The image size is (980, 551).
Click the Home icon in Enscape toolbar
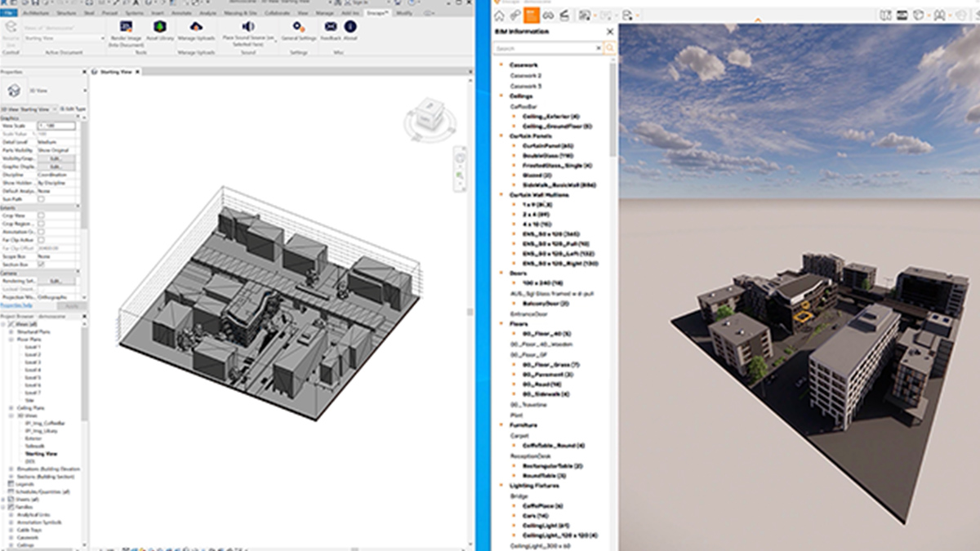pos(500,15)
